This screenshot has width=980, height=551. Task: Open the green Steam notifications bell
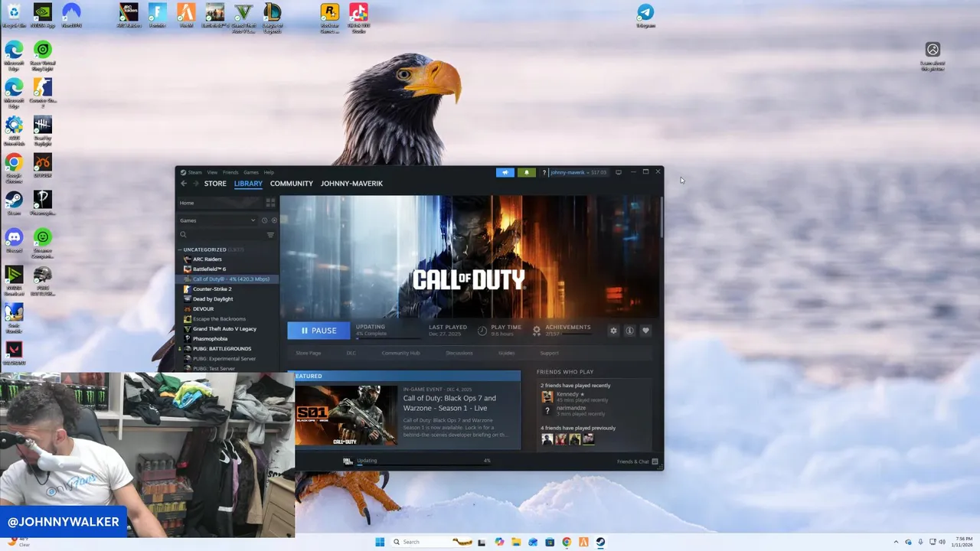[526, 172]
